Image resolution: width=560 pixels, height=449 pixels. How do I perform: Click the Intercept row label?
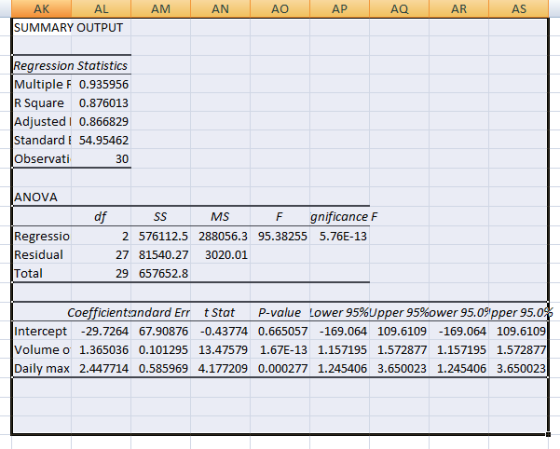41,331
